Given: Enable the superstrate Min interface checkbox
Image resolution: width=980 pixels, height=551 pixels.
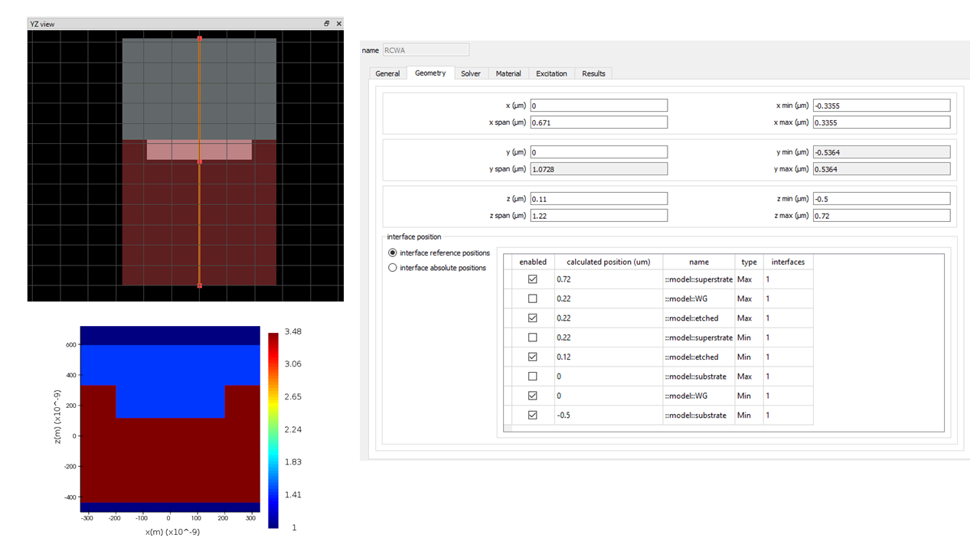Looking at the screenshot, I should pos(533,337).
